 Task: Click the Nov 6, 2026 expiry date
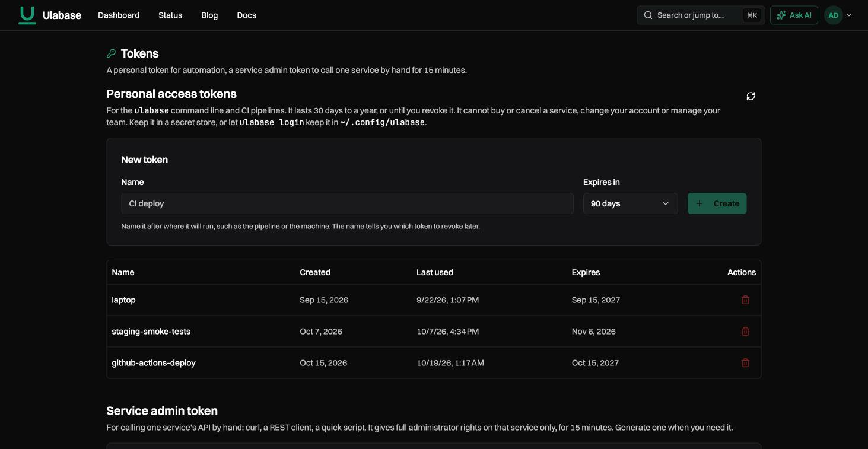coord(594,332)
